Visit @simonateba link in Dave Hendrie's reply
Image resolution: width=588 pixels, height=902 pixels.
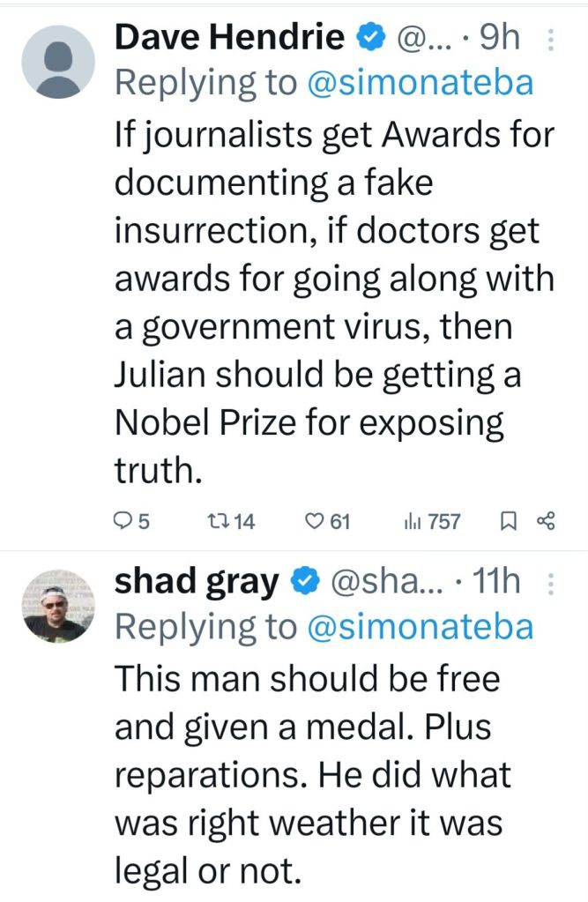[420, 83]
